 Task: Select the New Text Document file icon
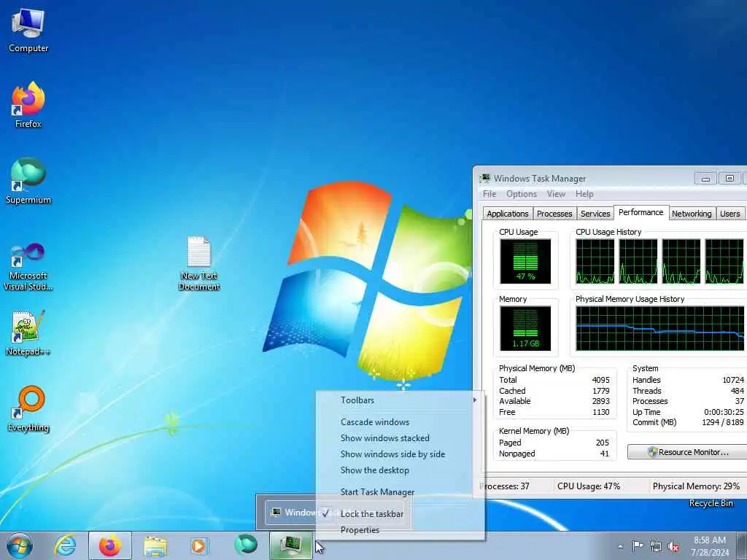(x=199, y=263)
